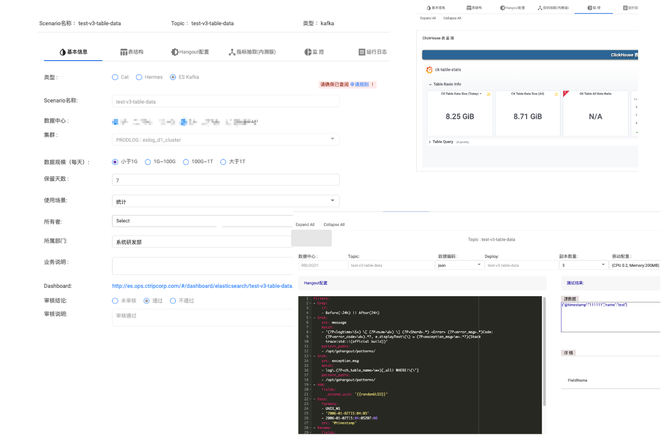Open the 集群 cluster dropdown
Viewport: 670px width, 439px height.
tap(225, 140)
